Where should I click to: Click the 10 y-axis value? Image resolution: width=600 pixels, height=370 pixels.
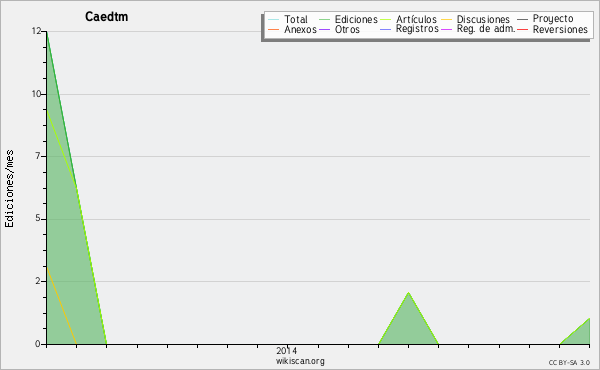coord(36,94)
